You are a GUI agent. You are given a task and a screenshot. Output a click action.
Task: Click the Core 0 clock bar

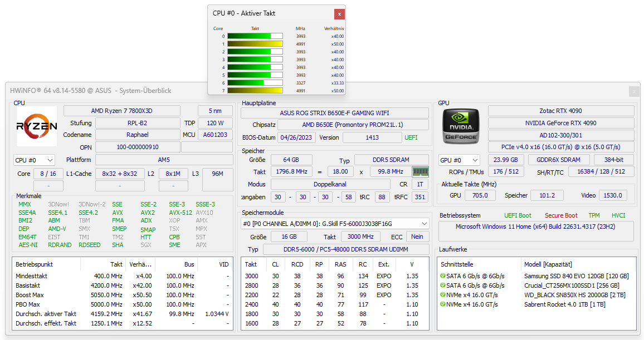[x=255, y=36]
